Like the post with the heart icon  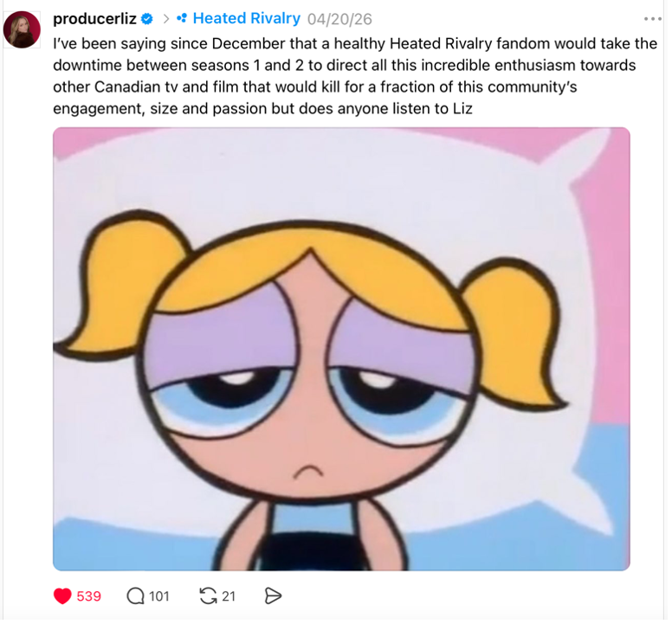(x=62, y=595)
